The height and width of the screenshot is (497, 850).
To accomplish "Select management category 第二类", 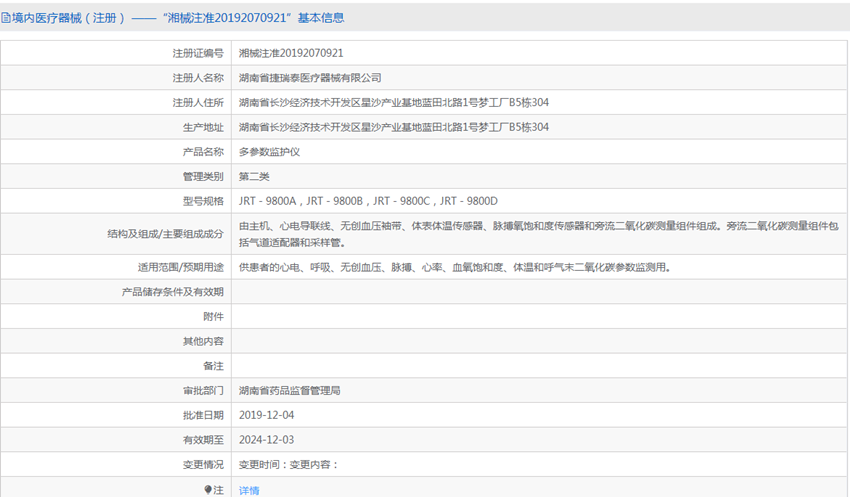I will pos(254,177).
